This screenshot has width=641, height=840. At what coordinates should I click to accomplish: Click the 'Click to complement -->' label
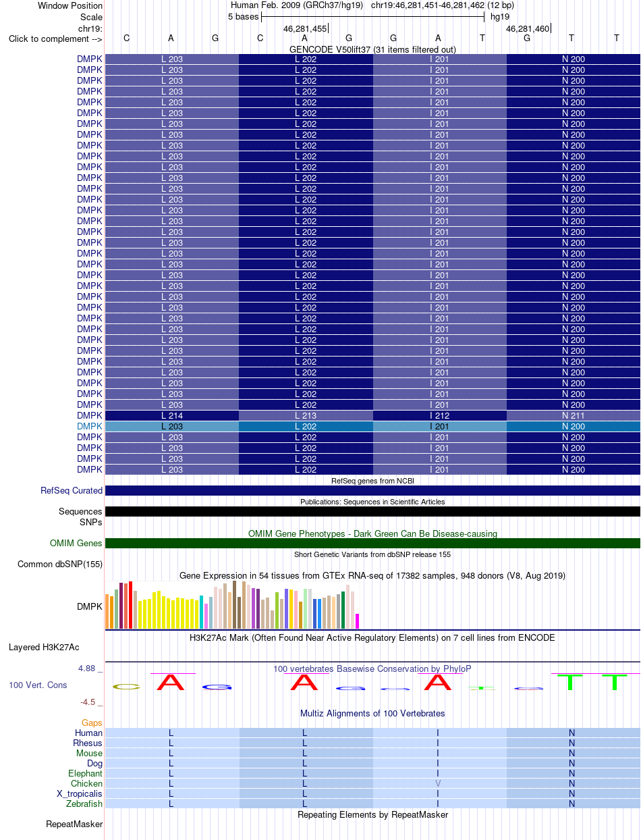tap(55, 38)
